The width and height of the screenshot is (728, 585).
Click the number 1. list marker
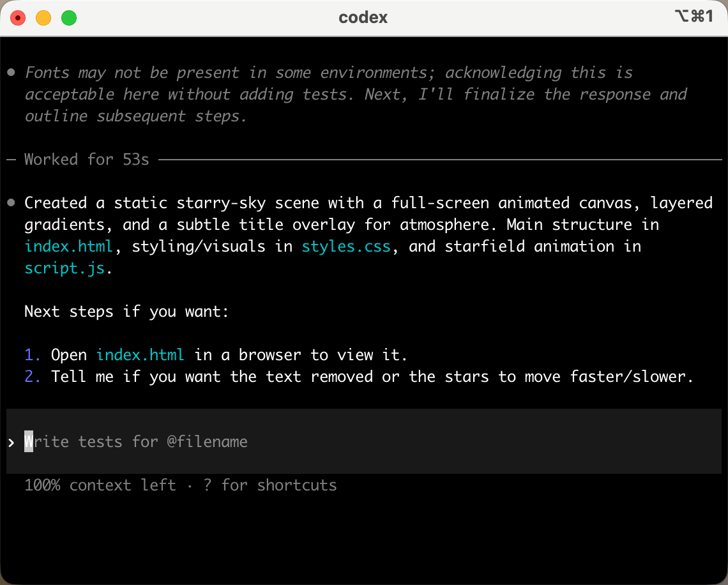click(33, 354)
